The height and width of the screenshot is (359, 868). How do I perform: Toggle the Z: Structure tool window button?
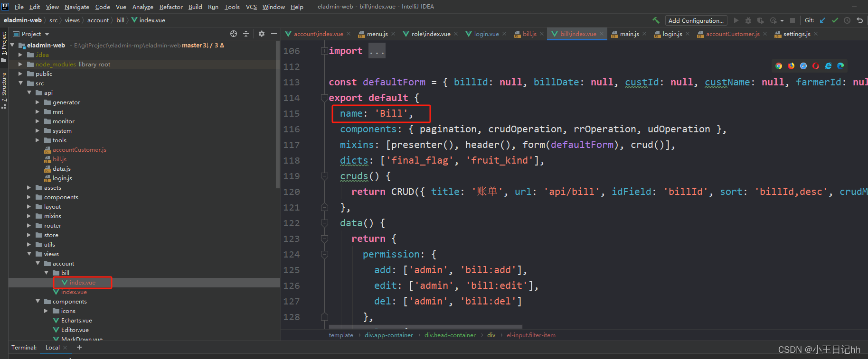(x=4, y=90)
